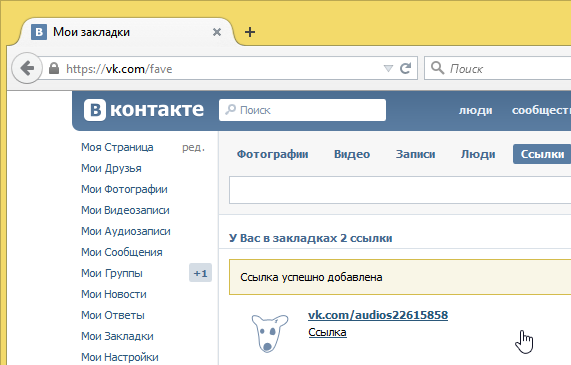Select the Люди bookmarks tab
This screenshot has width=571, height=365.
click(x=478, y=154)
